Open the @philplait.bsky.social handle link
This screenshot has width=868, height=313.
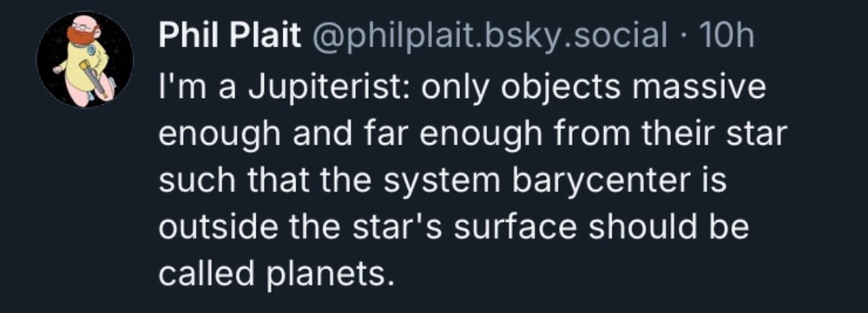[490, 36]
